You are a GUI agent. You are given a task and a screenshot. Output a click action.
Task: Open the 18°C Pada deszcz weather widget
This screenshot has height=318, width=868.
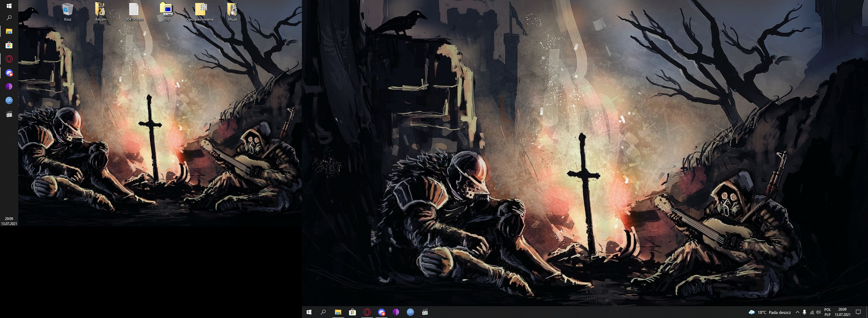pyautogui.click(x=770, y=312)
